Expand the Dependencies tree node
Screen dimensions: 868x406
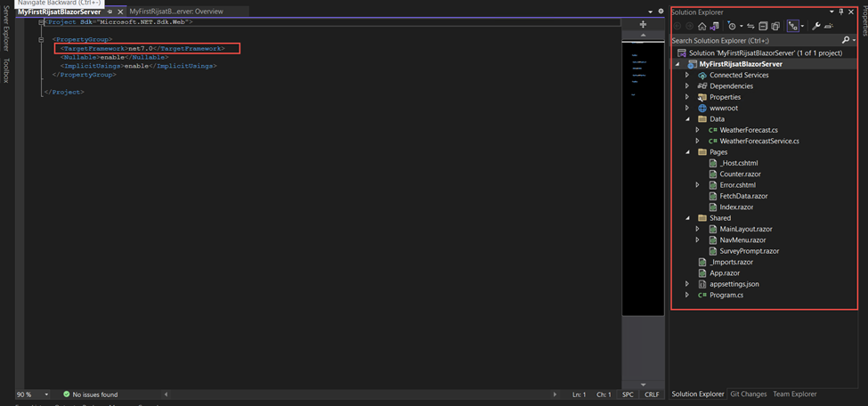[x=687, y=86]
